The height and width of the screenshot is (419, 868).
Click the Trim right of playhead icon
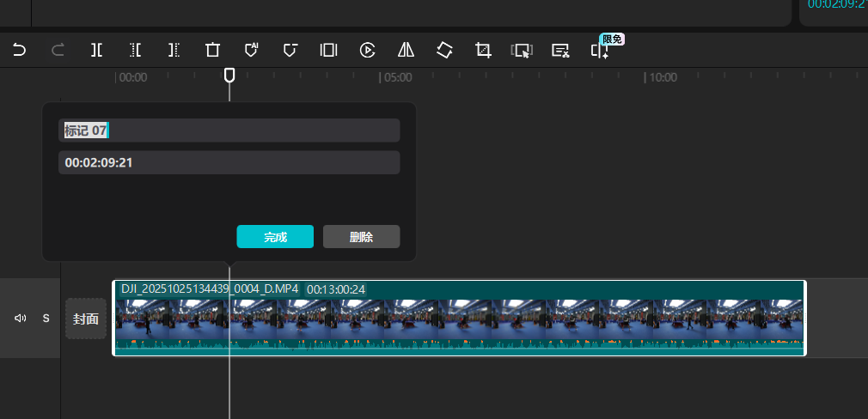174,50
